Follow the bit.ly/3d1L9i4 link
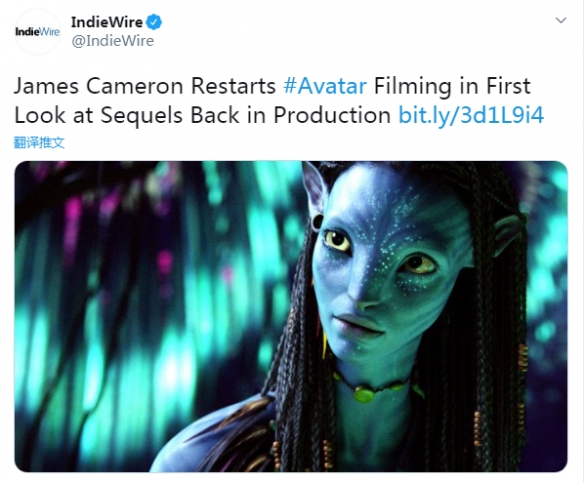 [x=471, y=115]
